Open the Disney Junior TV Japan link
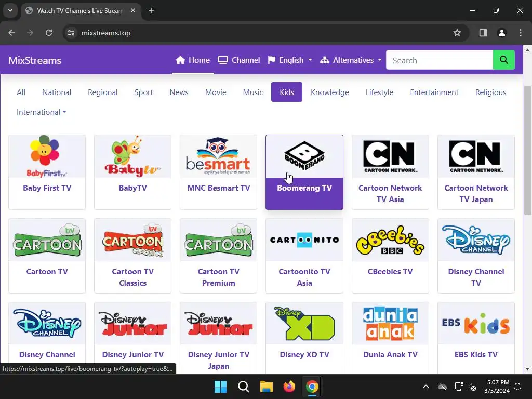 click(x=219, y=361)
